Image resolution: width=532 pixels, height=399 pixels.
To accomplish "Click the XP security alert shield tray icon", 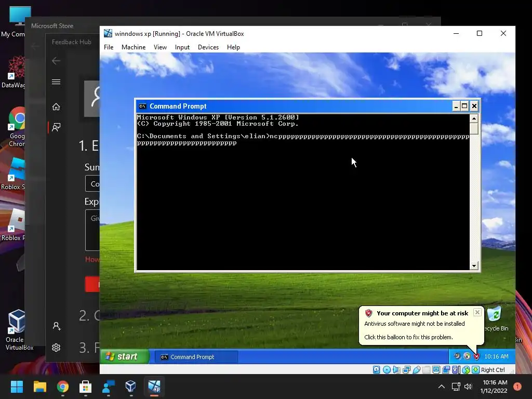I will [x=477, y=356].
